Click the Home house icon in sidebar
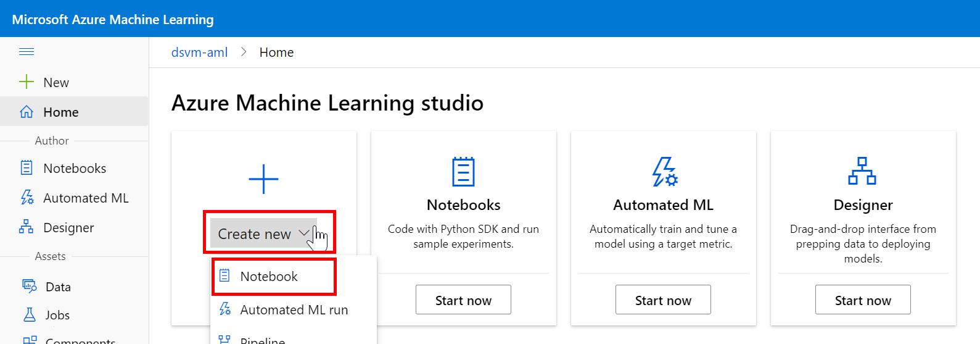This screenshot has width=980, height=344. click(x=27, y=112)
